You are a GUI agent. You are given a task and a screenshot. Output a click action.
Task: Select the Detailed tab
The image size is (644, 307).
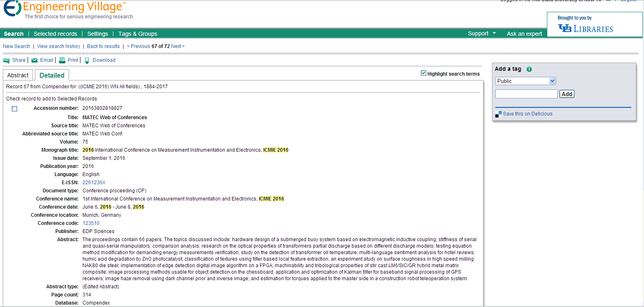[x=52, y=75]
